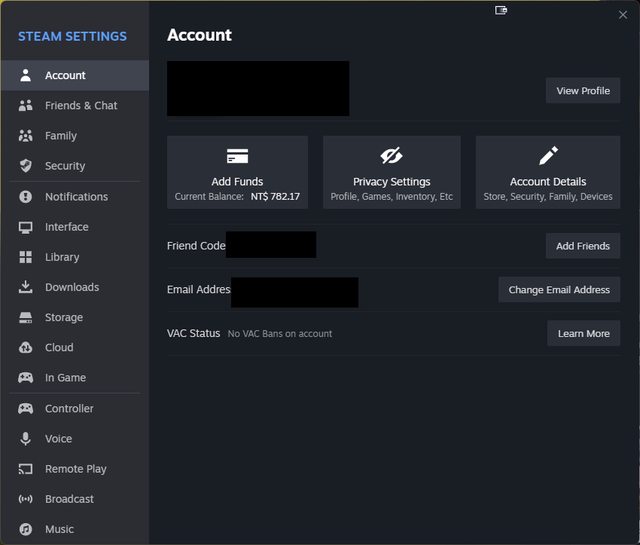Screen dimensions: 640x545
Task: Click the Voice microphone icon
Action: click(x=26, y=439)
